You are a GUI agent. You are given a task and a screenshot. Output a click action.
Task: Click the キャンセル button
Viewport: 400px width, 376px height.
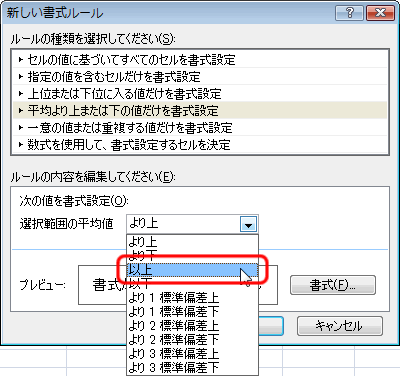tap(340, 326)
